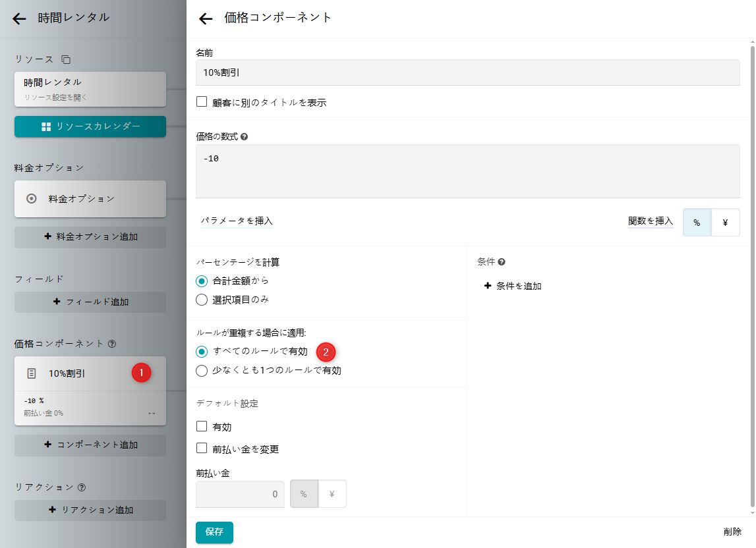Click help icon beside 価格の数式 label
This screenshot has width=756, height=548.
click(x=245, y=137)
